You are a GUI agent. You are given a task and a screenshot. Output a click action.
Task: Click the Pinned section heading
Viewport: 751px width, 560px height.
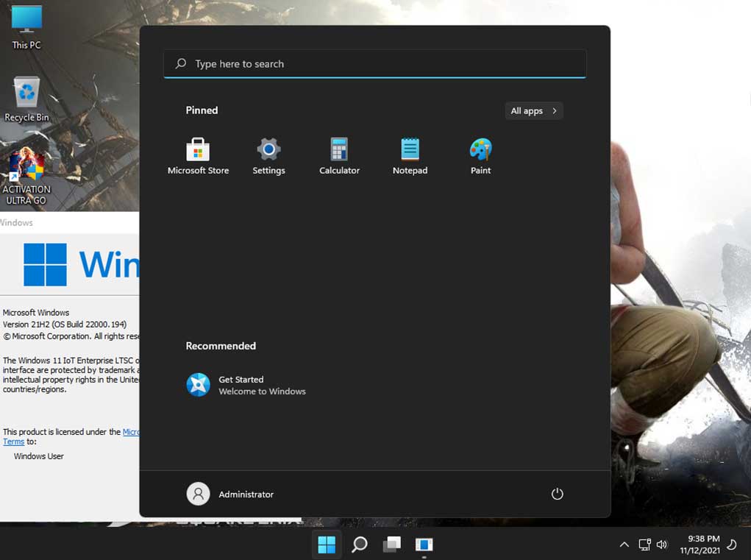202,110
